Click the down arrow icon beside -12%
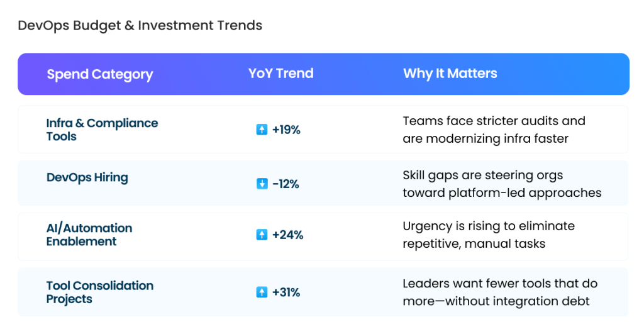The height and width of the screenshot is (334, 644). point(262,184)
